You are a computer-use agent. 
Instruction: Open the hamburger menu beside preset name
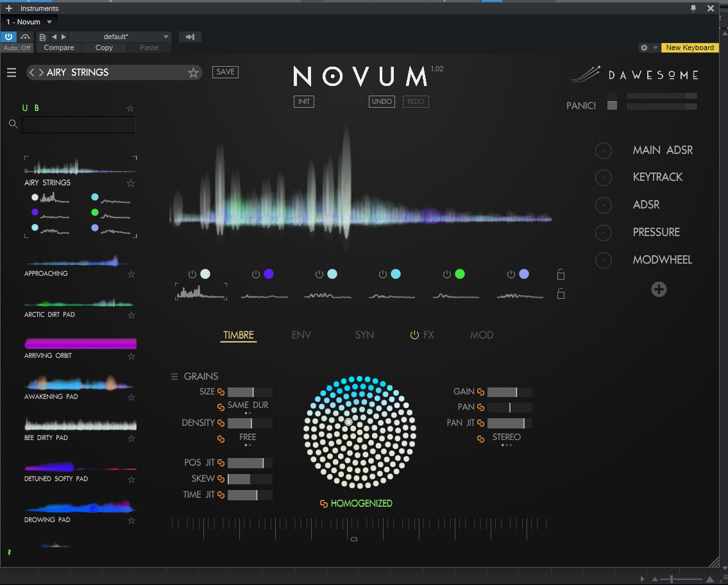[12, 72]
